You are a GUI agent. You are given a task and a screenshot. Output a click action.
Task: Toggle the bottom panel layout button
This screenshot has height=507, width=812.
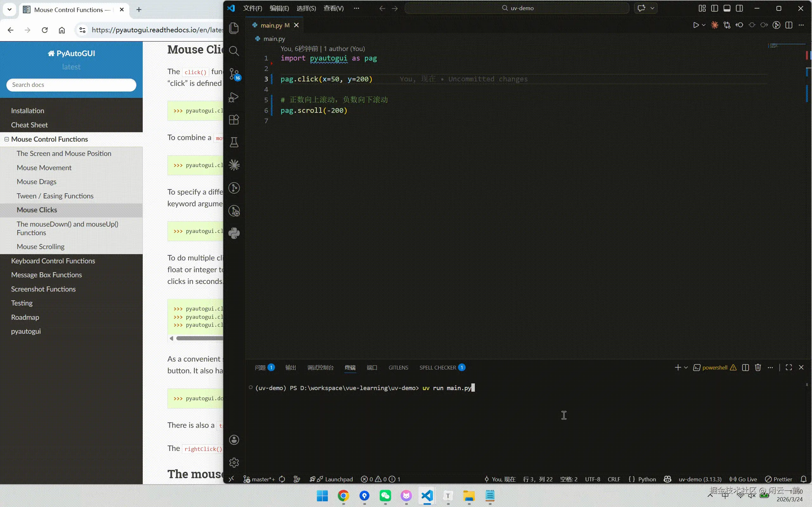tap(727, 8)
